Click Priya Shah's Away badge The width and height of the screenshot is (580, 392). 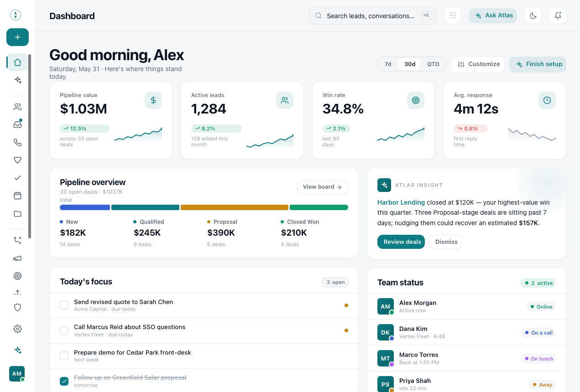coord(542,385)
